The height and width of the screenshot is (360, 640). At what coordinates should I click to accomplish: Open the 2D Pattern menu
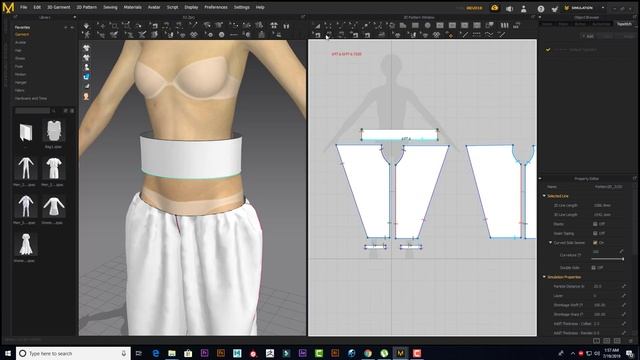tap(87, 7)
